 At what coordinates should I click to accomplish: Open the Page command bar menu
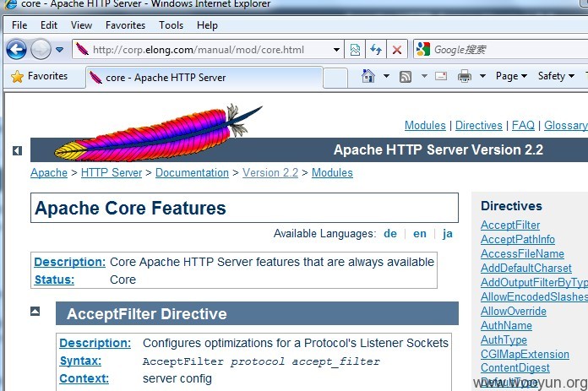[x=511, y=76]
